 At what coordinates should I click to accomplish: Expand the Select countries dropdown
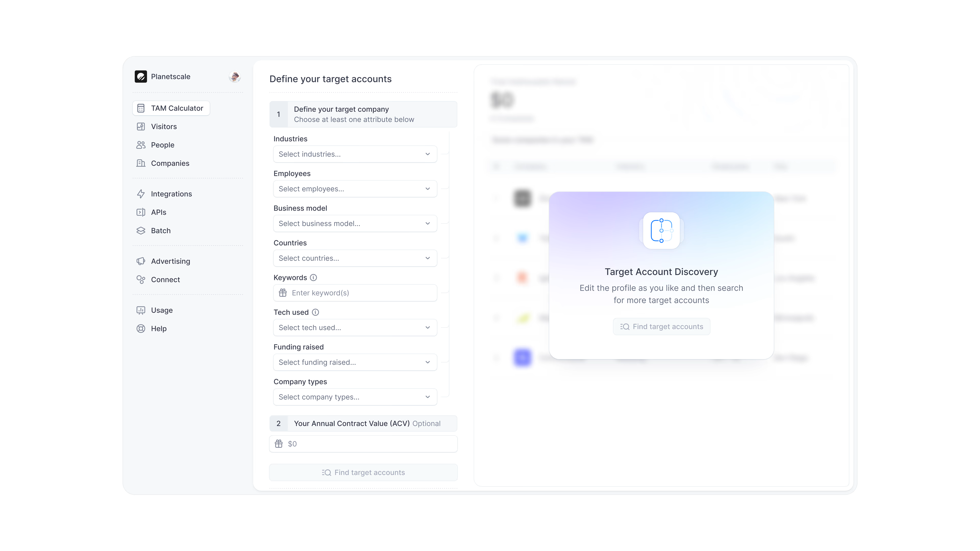click(355, 258)
